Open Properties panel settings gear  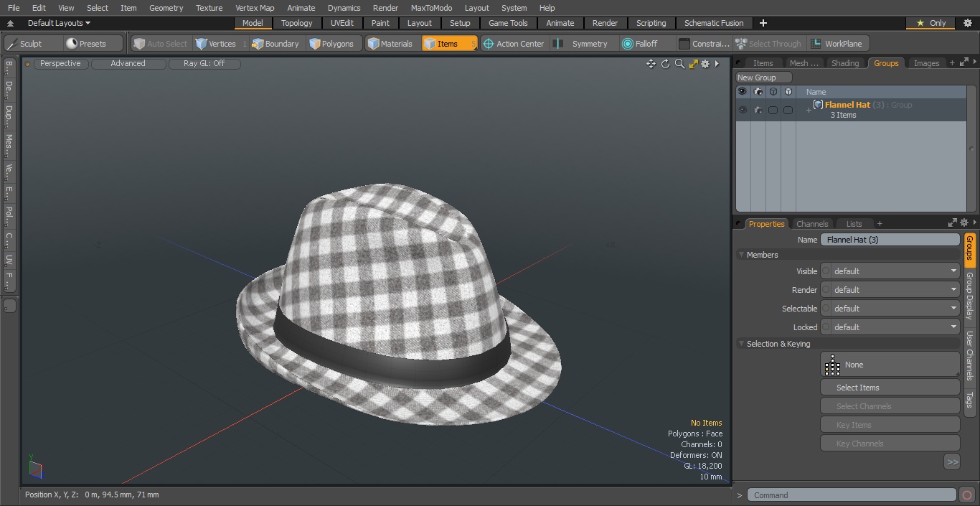964,223
